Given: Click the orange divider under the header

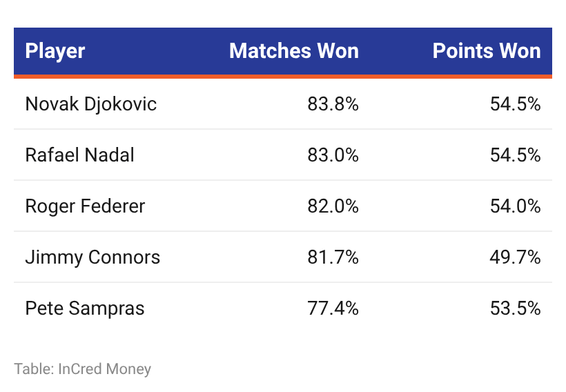Looking at the screenshot, I should 283,77.
